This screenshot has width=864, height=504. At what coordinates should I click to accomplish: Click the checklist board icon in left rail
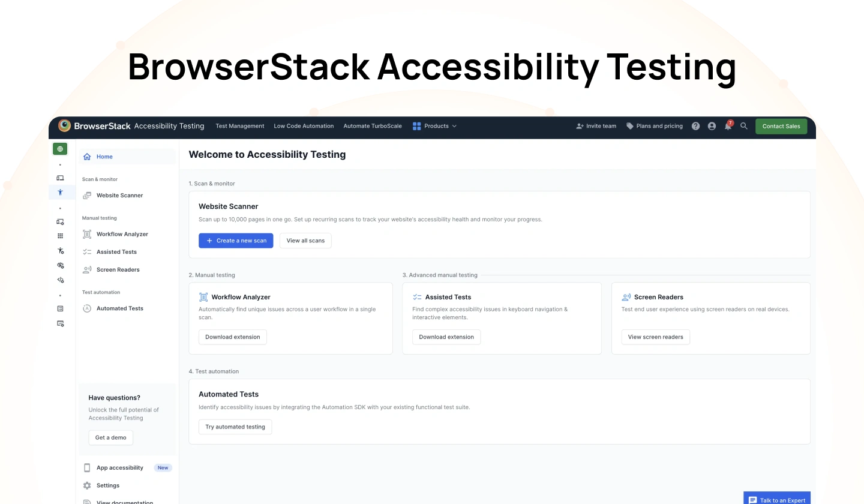[60, 308]
